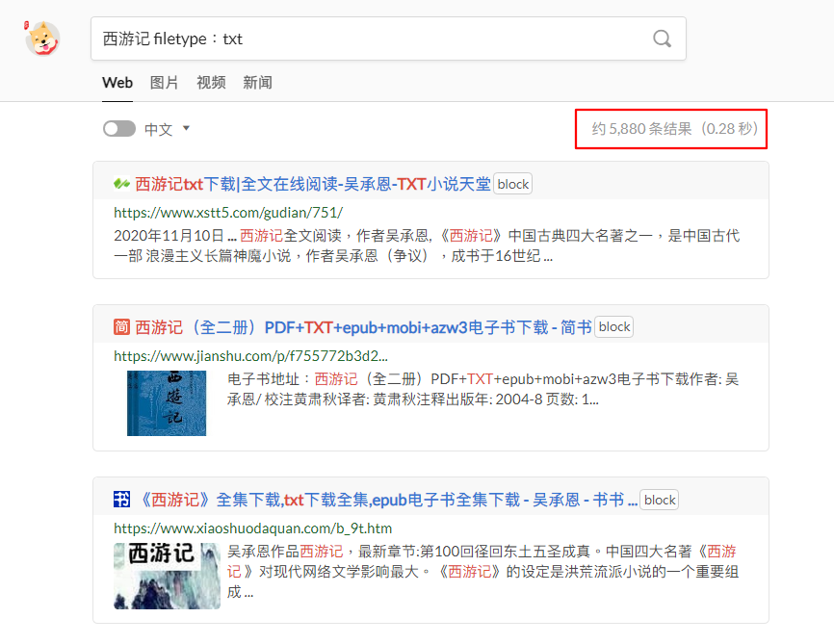The image size is (834, 644).
Task: Click the xiaoshuodaquan.com/b_9t.htm URL
Action: [x=252, y=528]
